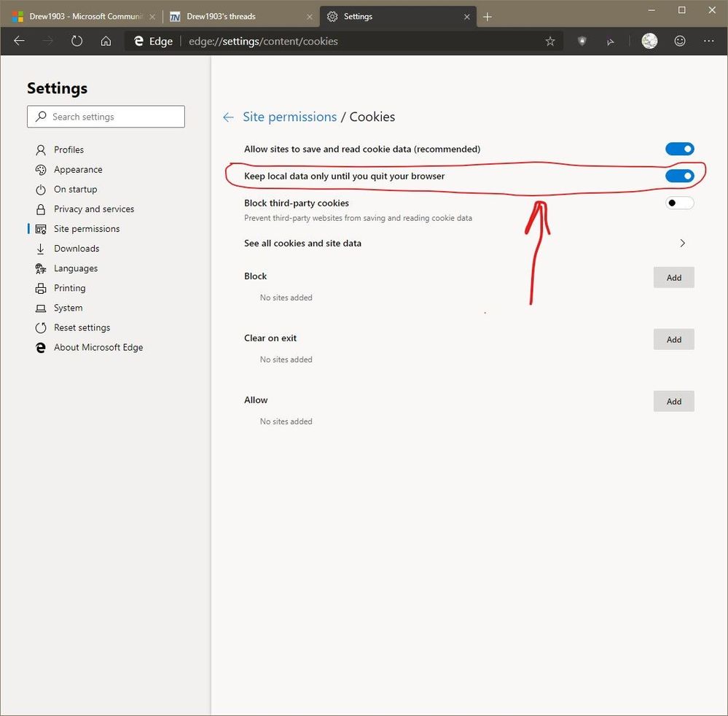
Task: Add this page to favorites star
Action: pos(550,42)
